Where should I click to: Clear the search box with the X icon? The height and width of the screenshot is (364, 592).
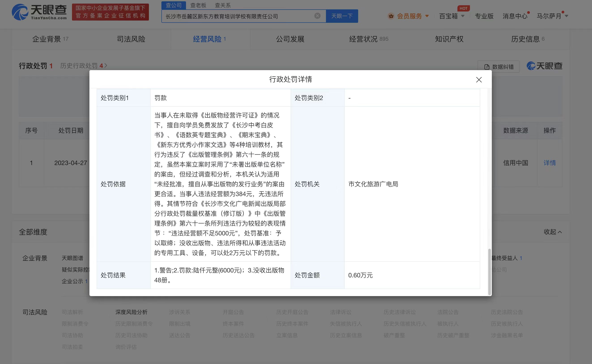click(317, 16)
